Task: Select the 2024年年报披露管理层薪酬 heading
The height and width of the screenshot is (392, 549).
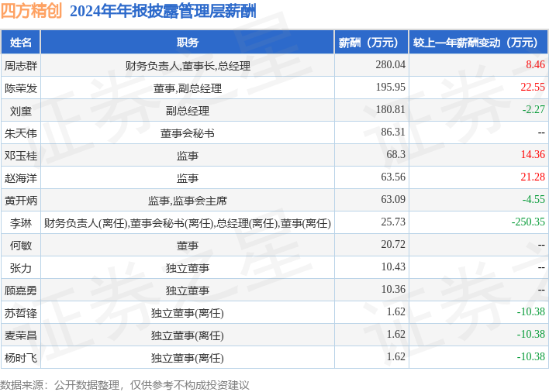Action: coord(163,11)
